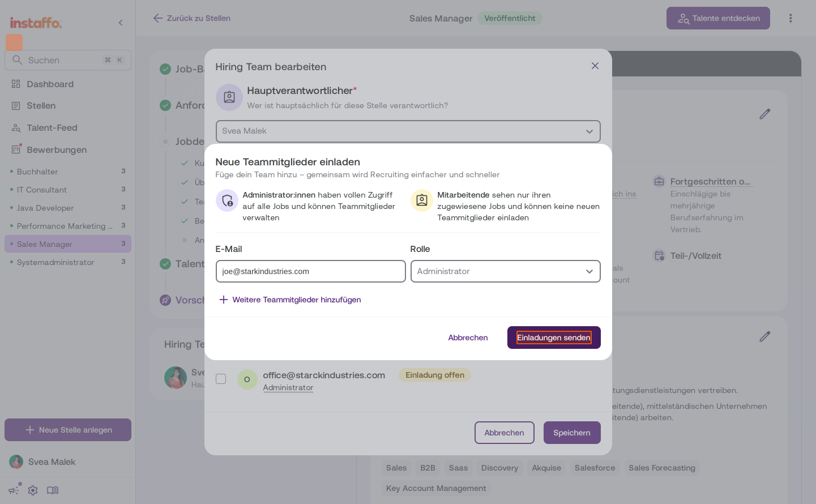This screenshot has height=504, width=816.
Task: Expand the Hauptverantwortlicher dropdown showing Svea Malek
Action: coord(408,131)
